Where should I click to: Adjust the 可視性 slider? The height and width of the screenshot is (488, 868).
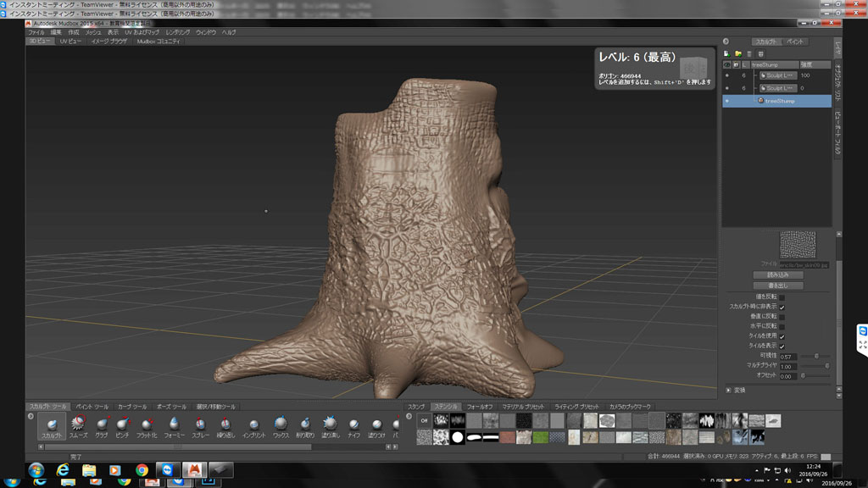(815, 357)
